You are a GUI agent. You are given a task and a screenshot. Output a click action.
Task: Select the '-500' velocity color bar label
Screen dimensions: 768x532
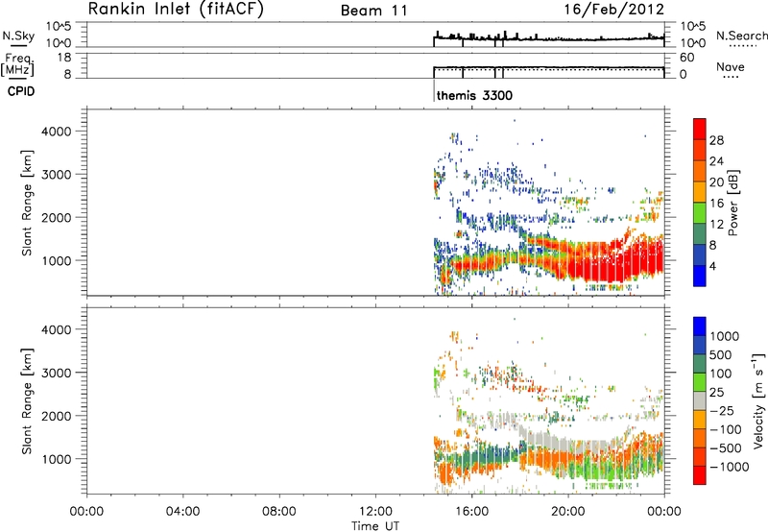coord(726,447)
